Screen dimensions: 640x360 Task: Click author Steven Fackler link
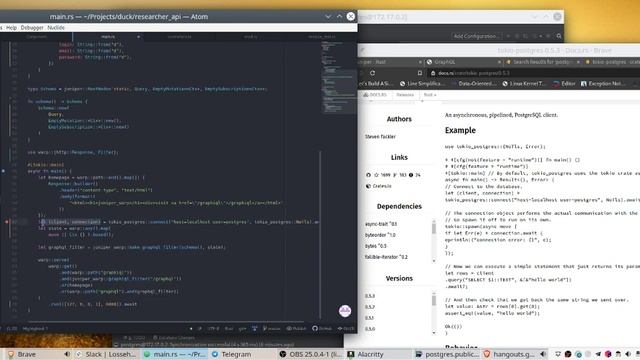pyautogui.click(x=380, y=137)
